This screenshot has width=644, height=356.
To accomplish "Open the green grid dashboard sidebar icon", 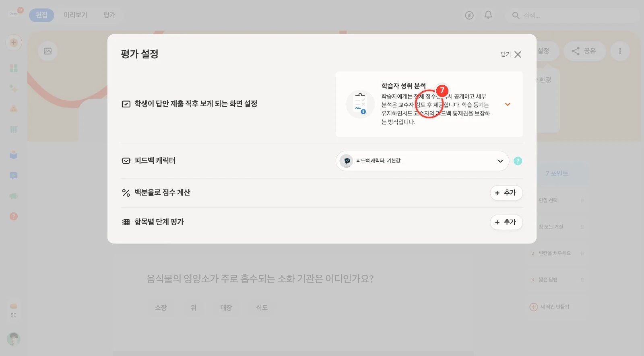I will (x=14, y=68).
